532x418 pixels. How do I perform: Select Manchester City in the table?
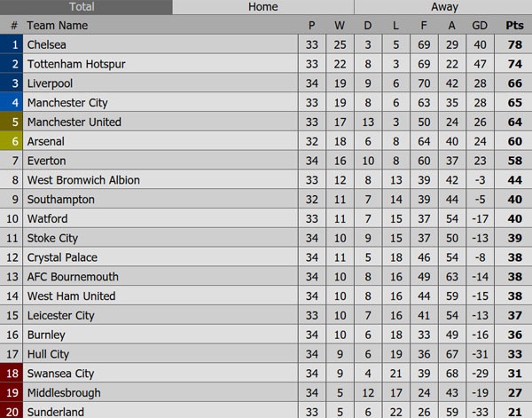(67, 103)
